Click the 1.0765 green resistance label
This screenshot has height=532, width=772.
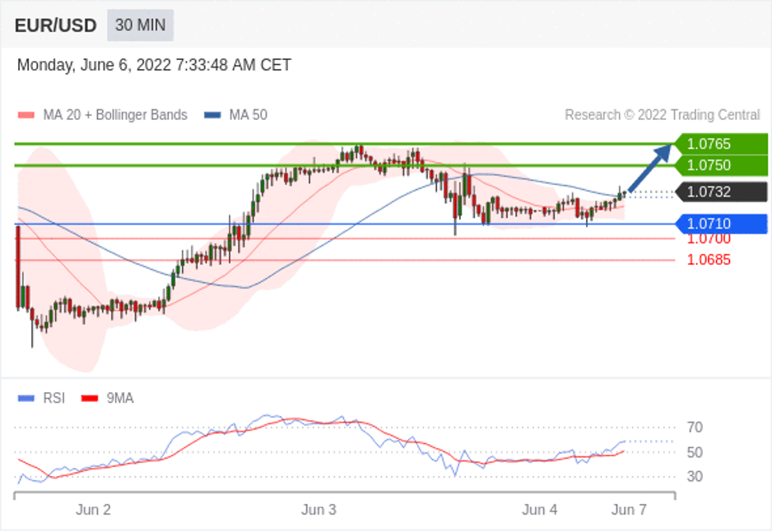click(x=721, y=144)
